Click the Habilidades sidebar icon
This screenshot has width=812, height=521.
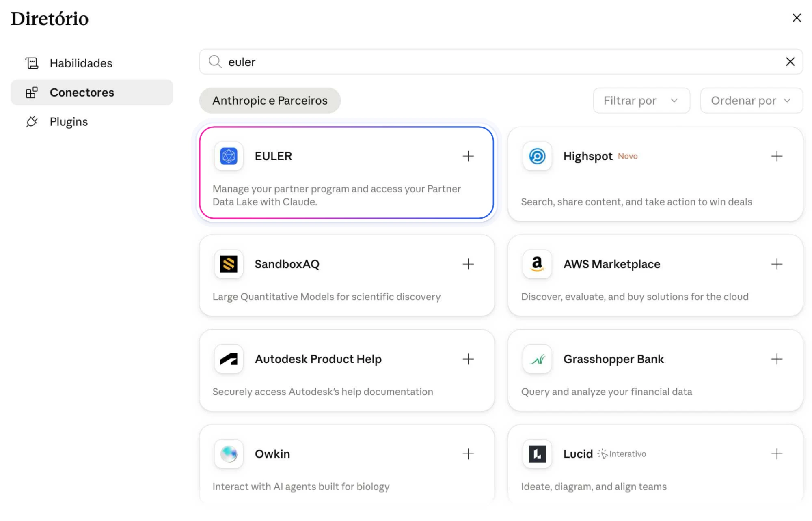point(32,63)
